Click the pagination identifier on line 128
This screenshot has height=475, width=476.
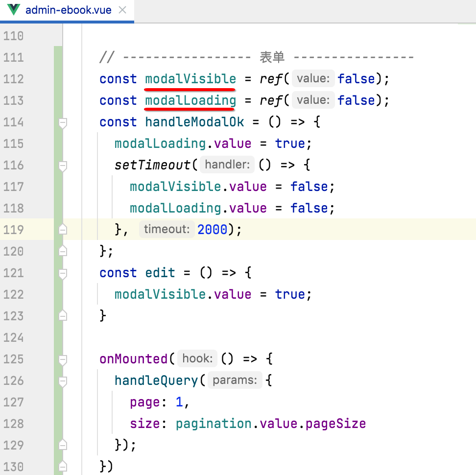pos(214,424)
